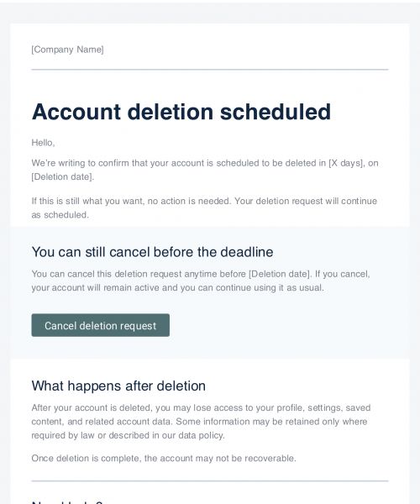
Task: Click the Account deletion scheduled heading
Action: point(181,112)
